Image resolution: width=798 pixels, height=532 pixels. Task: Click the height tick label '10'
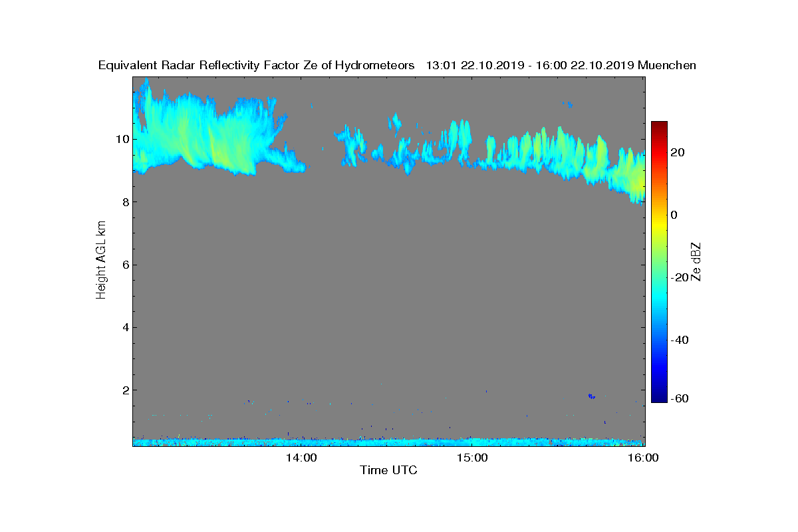pyautogui.click(x=122, y=139)
